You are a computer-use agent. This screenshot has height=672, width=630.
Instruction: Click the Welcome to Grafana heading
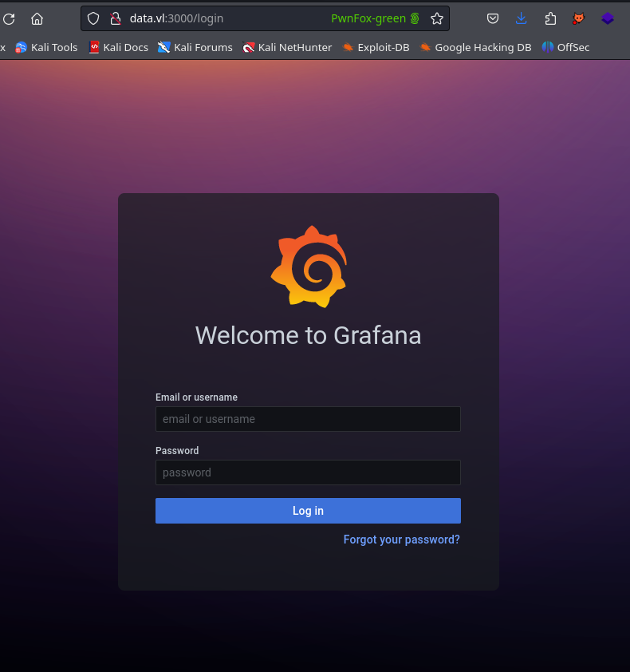pos(309,335)
